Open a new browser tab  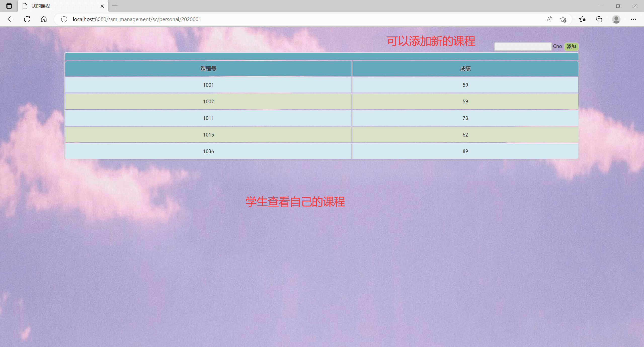point(115,6)
